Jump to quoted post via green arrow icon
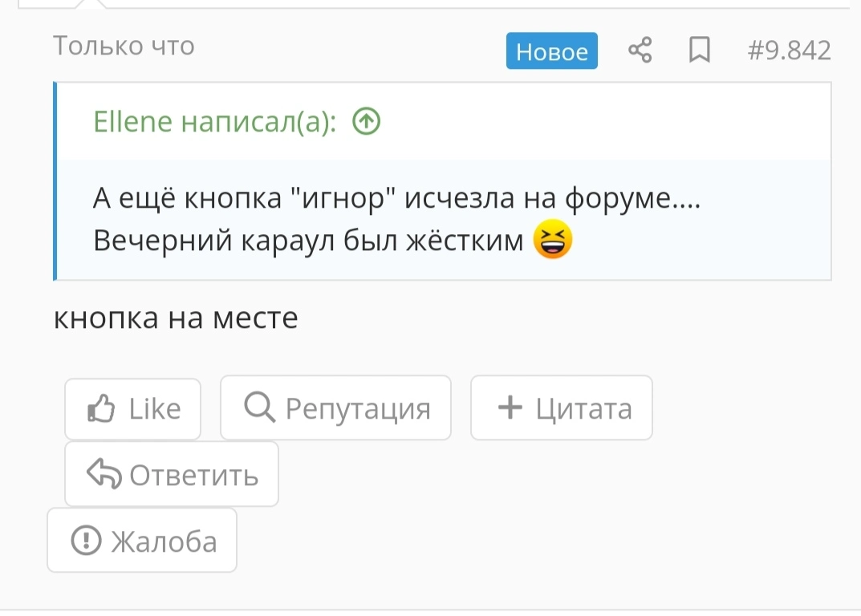 366,121
